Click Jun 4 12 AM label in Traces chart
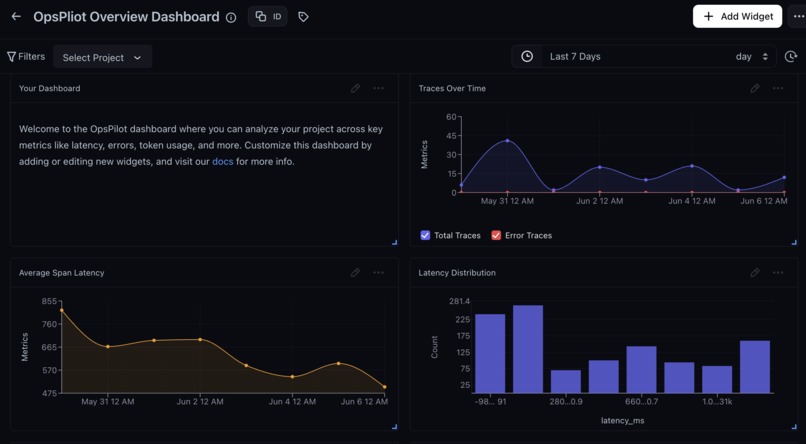The height and width of the screenshot is (444, 806). pos(691,201)
